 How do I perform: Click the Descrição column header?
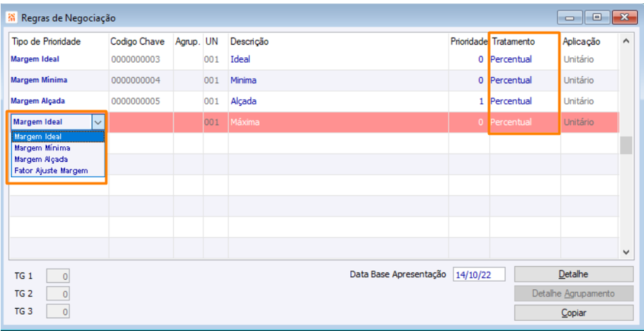(249, 41)
